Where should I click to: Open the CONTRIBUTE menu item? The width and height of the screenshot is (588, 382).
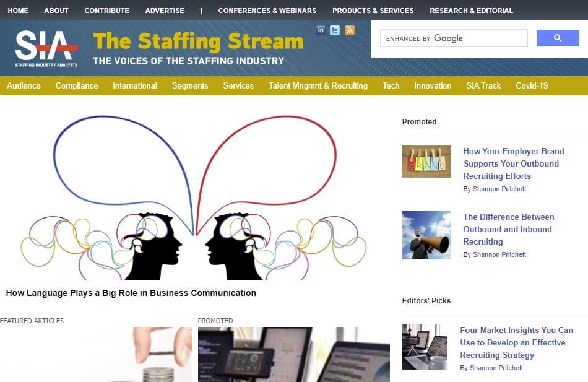pyautogui.click(x=107, y=11)
